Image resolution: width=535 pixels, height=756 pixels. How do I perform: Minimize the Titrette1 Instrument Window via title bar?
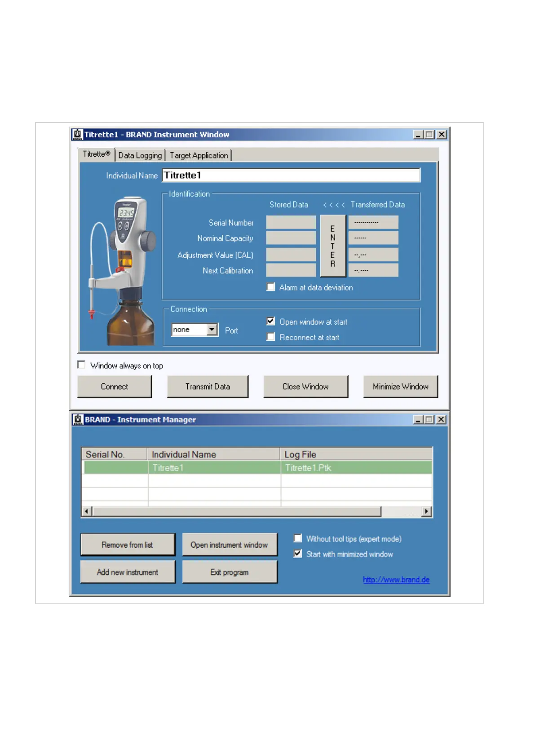coord(418,134)
